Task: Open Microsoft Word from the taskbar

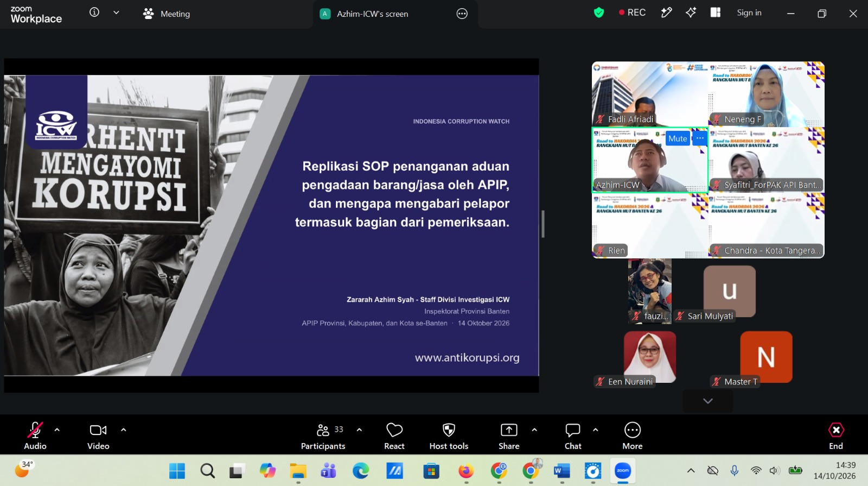Action: [x=562, y=471]
